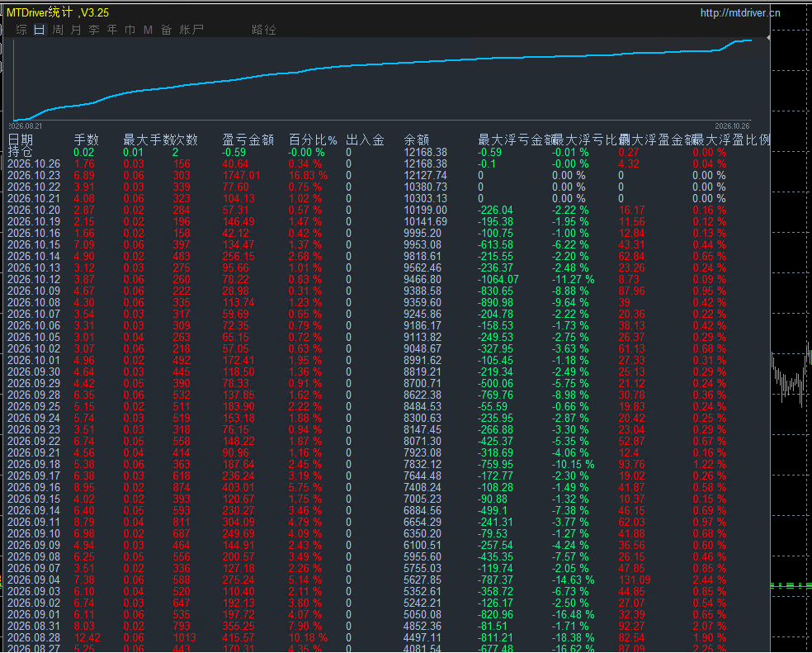Viewport: 812px width, 653px height.
Task: Click the 403.01 profit value
Action: point(238,488)
